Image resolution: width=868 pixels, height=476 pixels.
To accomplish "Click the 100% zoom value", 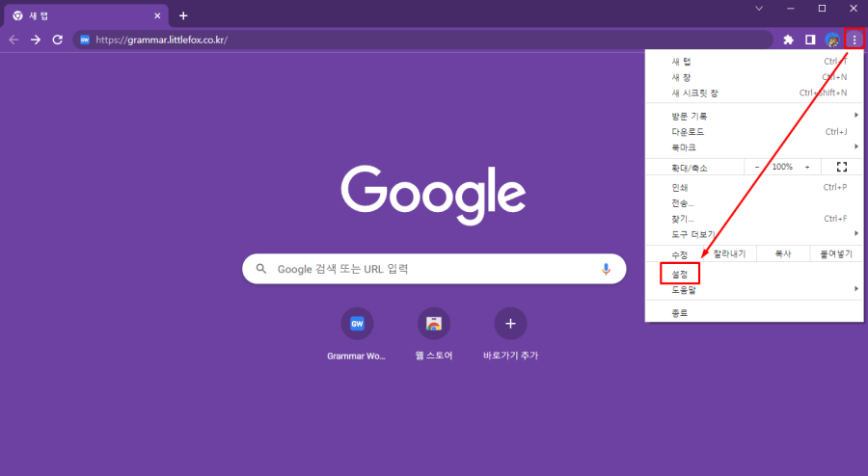I will pyautogui.click(x=782, y=167).
